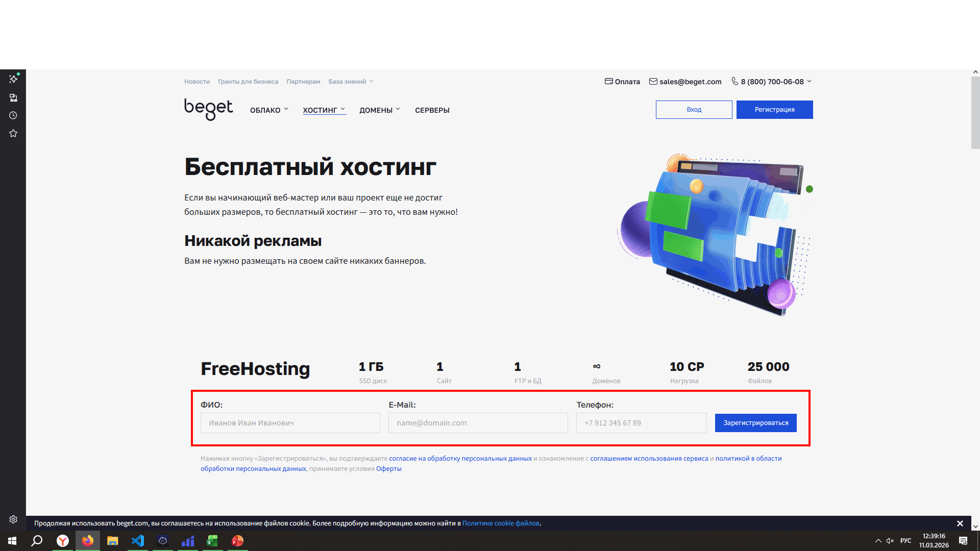Click the Регистрация button
980x551 pixels.
click(775, 110)
